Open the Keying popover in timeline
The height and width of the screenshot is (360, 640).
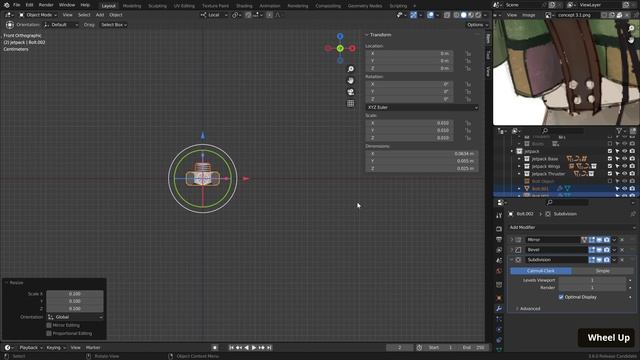tap(56, 348)
